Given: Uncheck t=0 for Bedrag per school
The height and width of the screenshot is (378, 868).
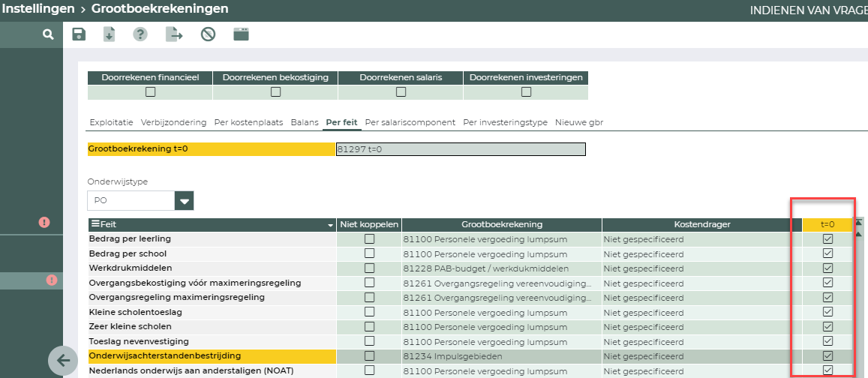Looking at the screenshot, I should [x=827, y=253].
